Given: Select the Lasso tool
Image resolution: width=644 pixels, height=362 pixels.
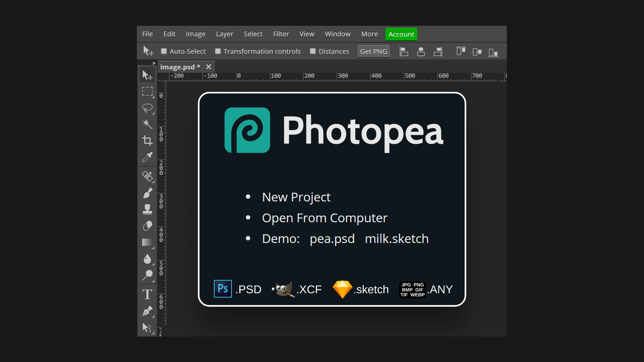Looking at the screenshot, I should coord(147,108).
